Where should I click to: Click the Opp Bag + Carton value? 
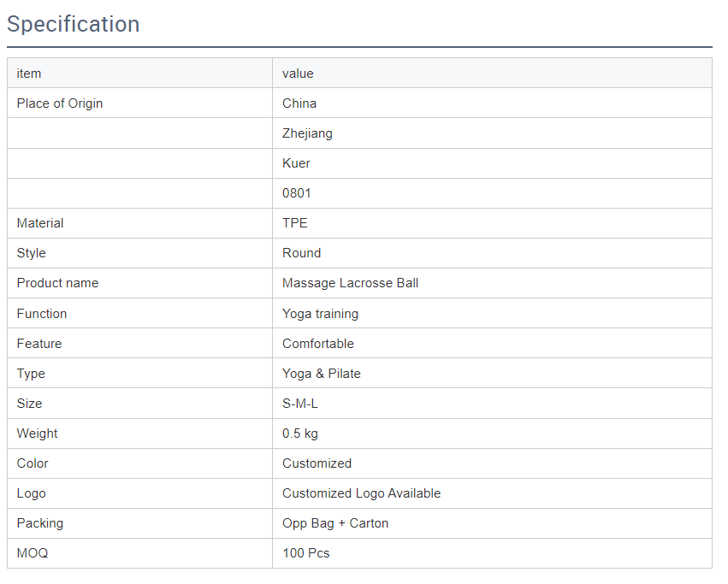[x=335, y=523]
